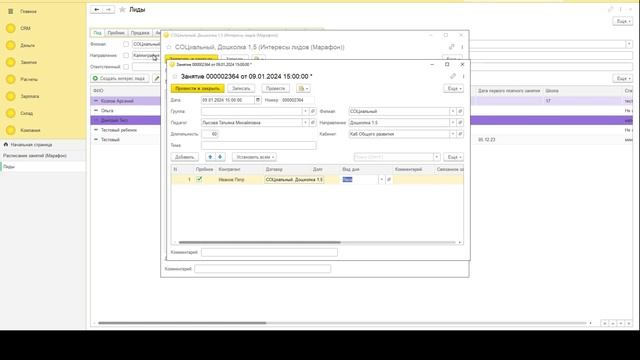This screenshot has height=360, width=640.
Task: Click Записать button in Занятие window
Action: point(241,88)
